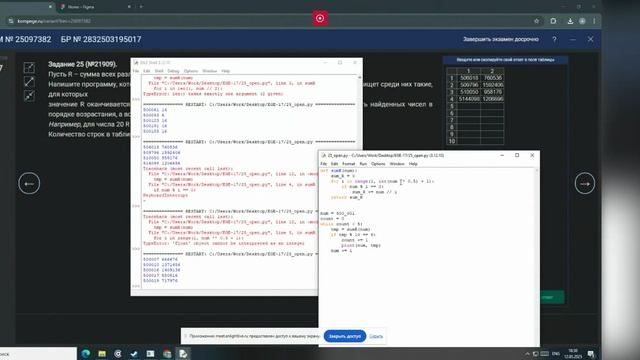Click empty second-column cell in answer row 6

point(493,113)
